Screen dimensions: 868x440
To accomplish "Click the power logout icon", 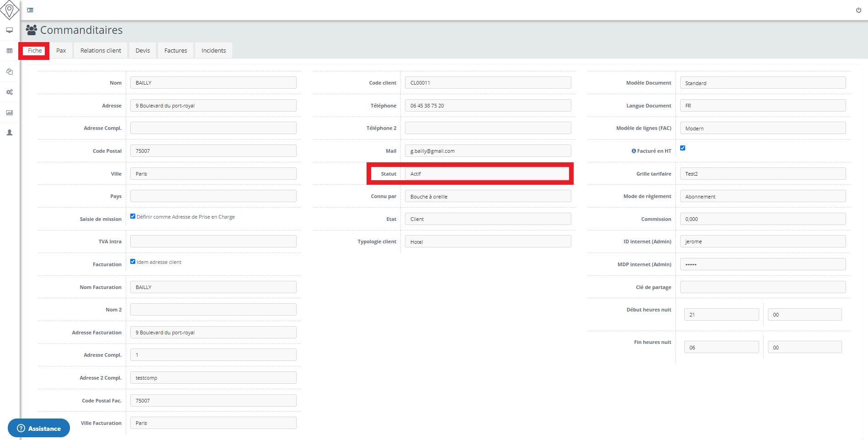I will click(858, 10).
